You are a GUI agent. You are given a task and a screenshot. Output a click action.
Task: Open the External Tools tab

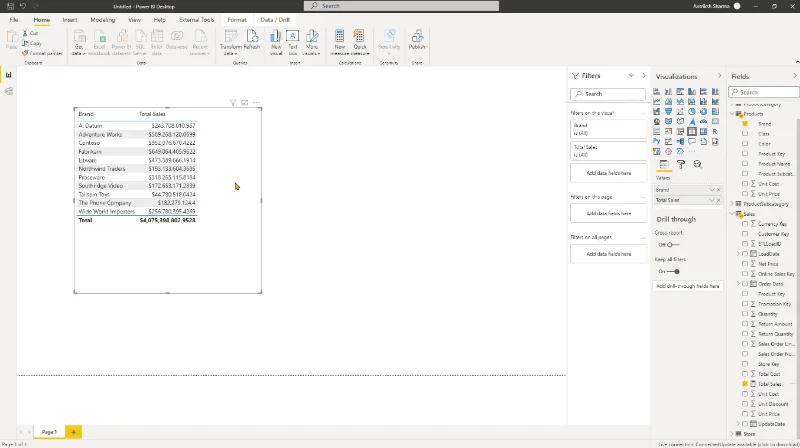click(196, 20)
